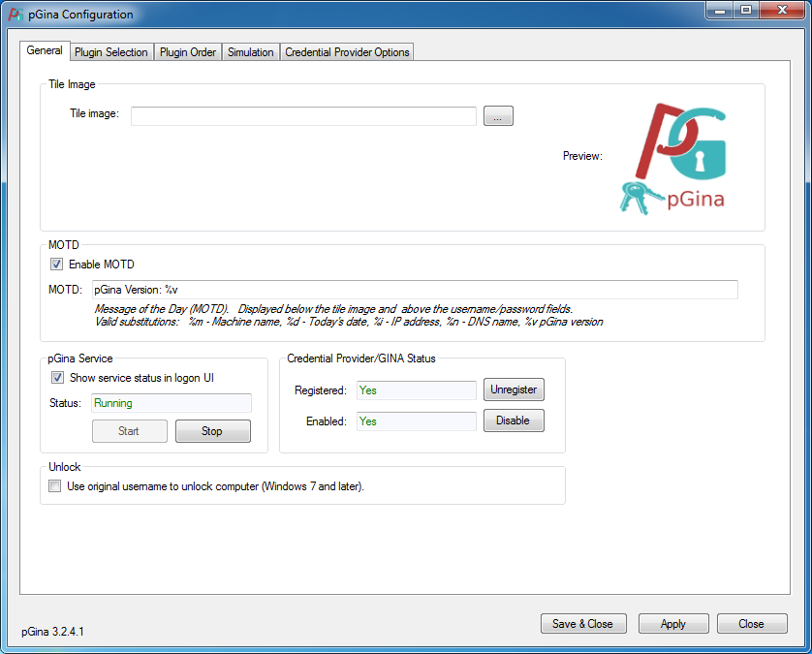Switch to the Simulation tab

coord(251,52)
